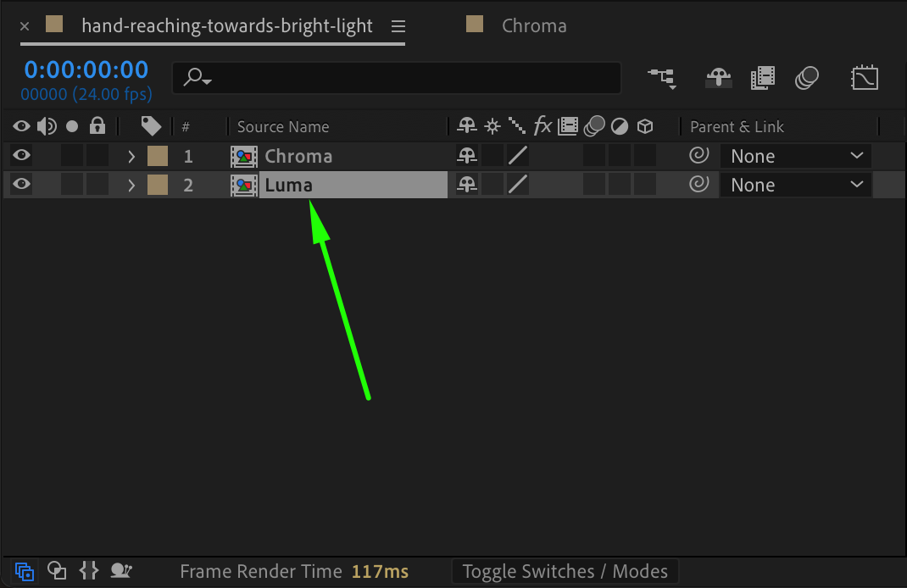Open the hand-reaching-towards-bright-light panel menu

coord(399,25)
